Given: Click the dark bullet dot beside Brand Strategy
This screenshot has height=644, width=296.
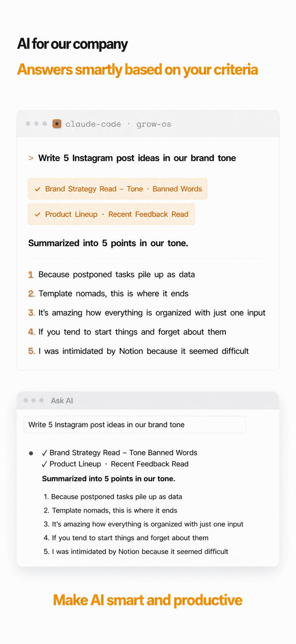Looking at the screenshot, I should pos(31,453).
